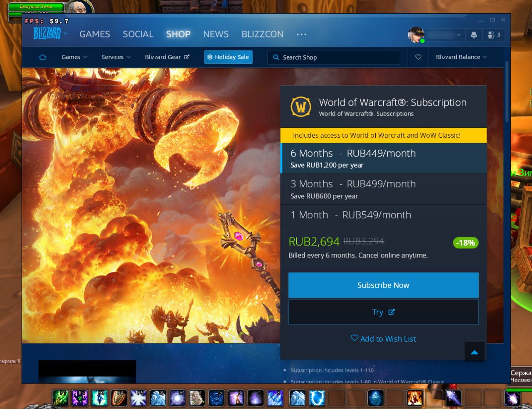Click the Search Shop field
This screenshot has width=532, height=409.
point(334,57)
